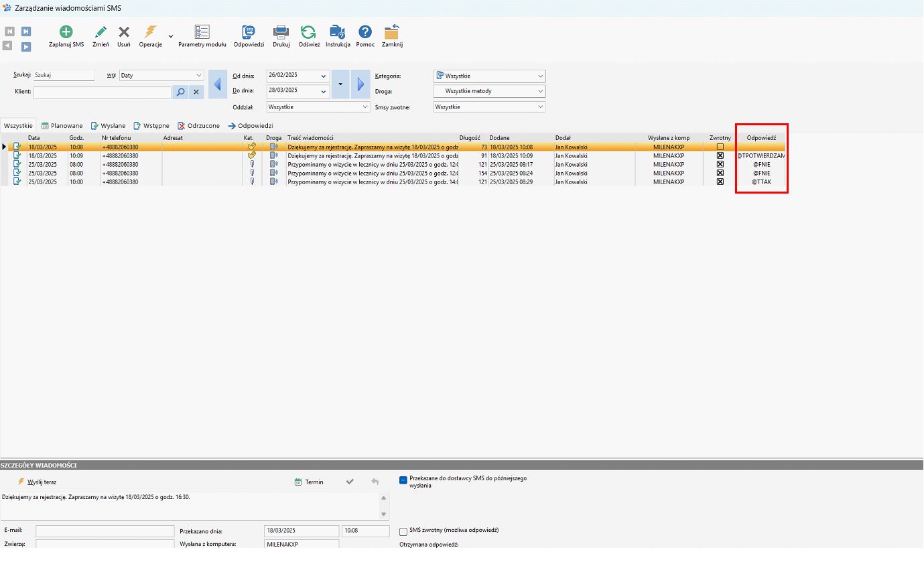
Task: Click Wyślij teraz button
Action: click(38, 482)
